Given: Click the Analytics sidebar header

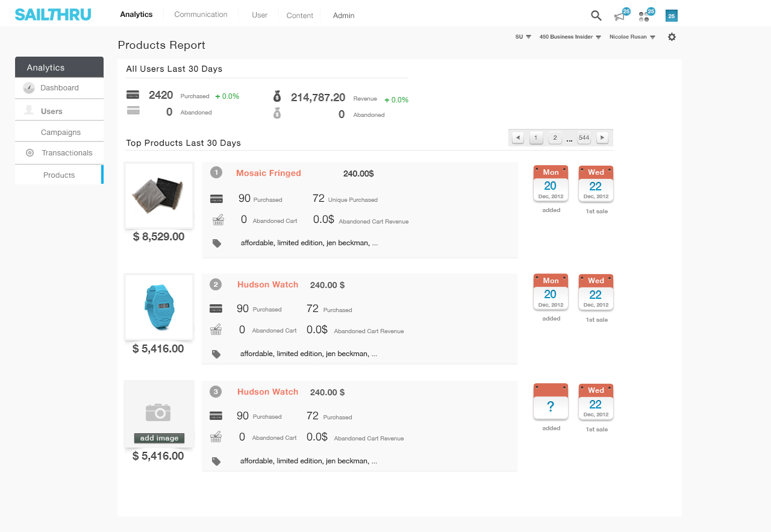Looking at the screenshot, I should [59, 67].
